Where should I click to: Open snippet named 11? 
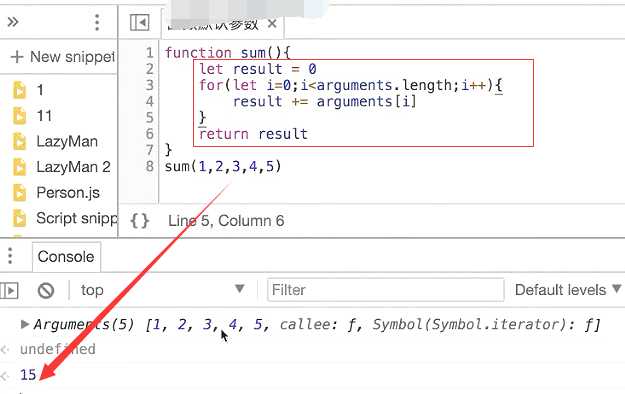[44, 116]
